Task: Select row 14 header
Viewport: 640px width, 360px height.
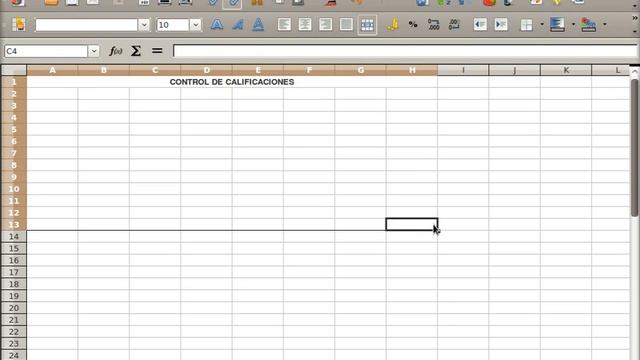Action: coord(14,236)
